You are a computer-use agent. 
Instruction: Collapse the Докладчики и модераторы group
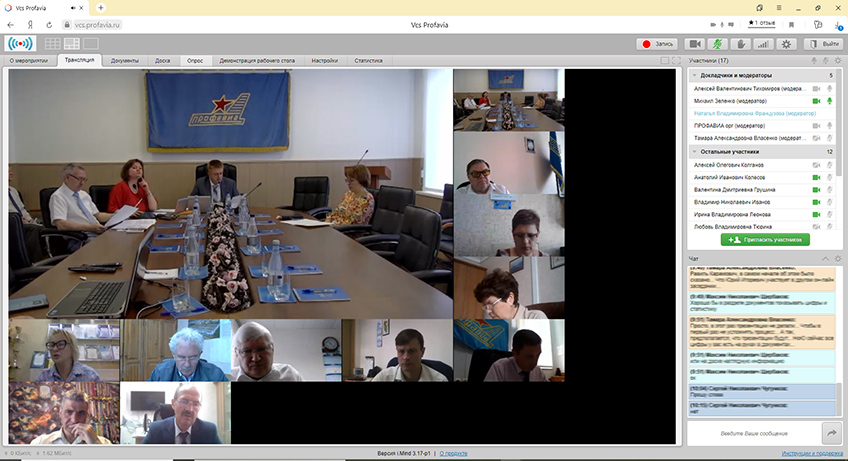pos(694,76)
